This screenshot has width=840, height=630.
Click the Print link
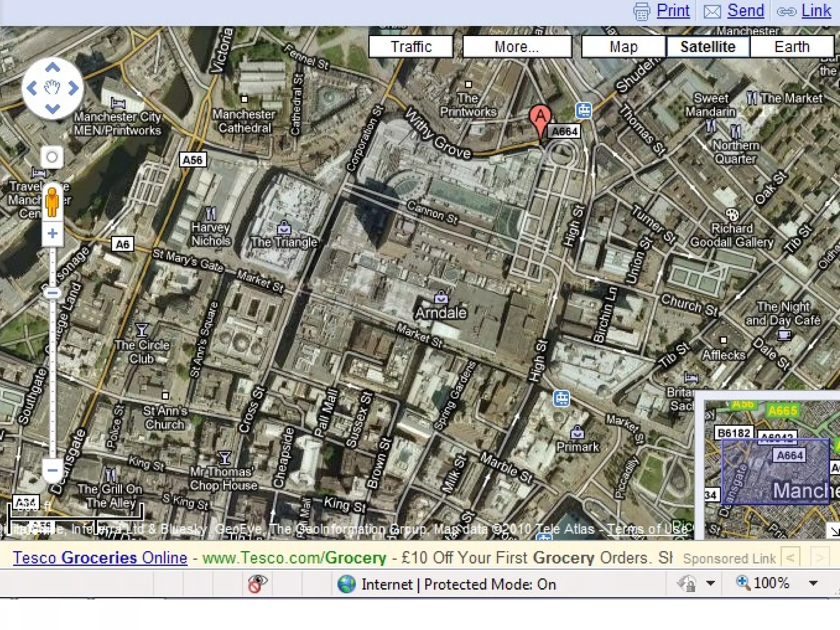pyautogui.click(x=673, y=11)
